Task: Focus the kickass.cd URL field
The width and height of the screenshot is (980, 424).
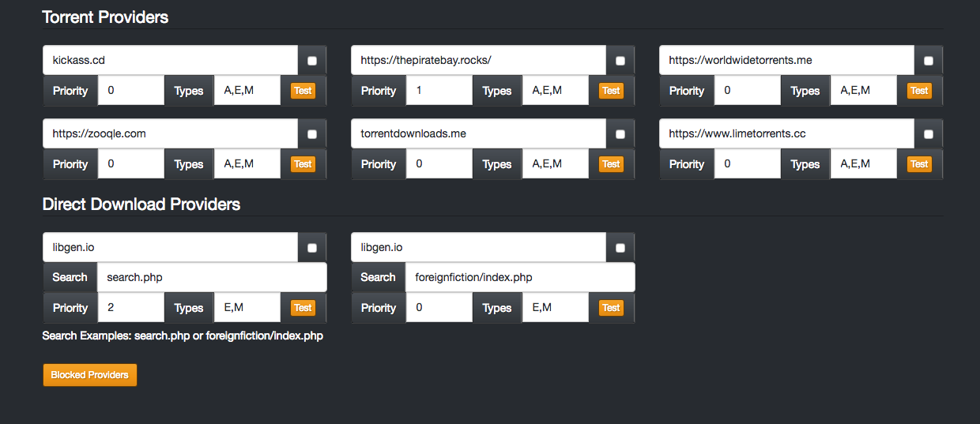Action: [170, 60]
